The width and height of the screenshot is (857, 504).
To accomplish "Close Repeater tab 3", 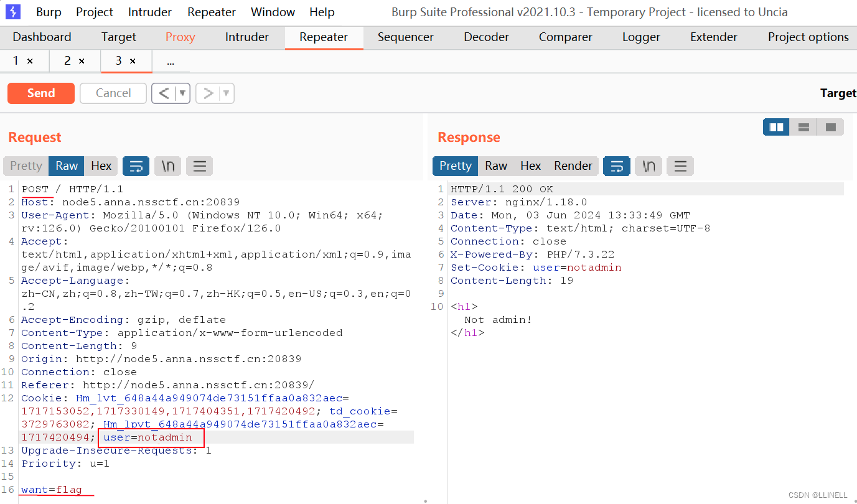I will [133, 61].
